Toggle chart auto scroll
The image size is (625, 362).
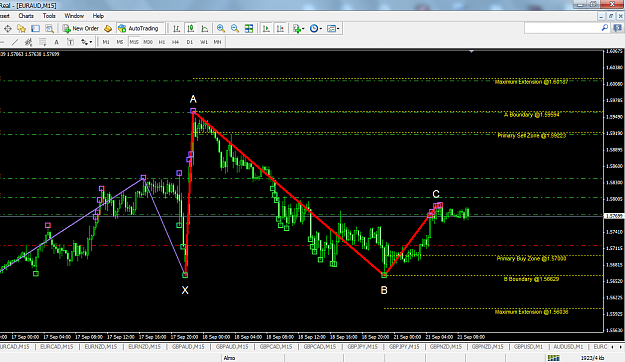266,29
